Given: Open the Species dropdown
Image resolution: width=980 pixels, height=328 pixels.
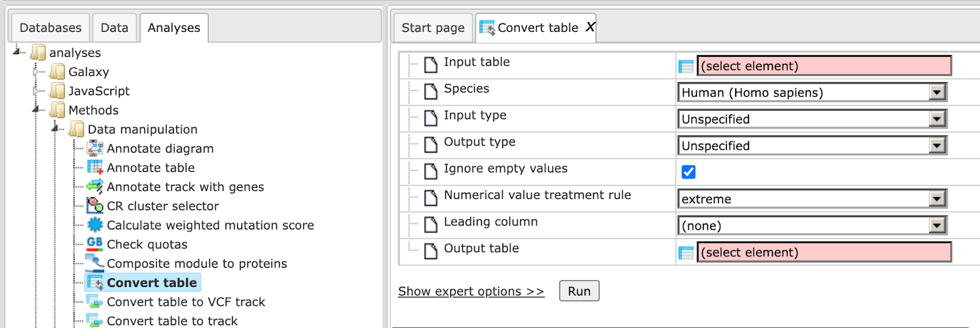Looking at the screenshot, I should pyautogui.click(x=812, y=92).
